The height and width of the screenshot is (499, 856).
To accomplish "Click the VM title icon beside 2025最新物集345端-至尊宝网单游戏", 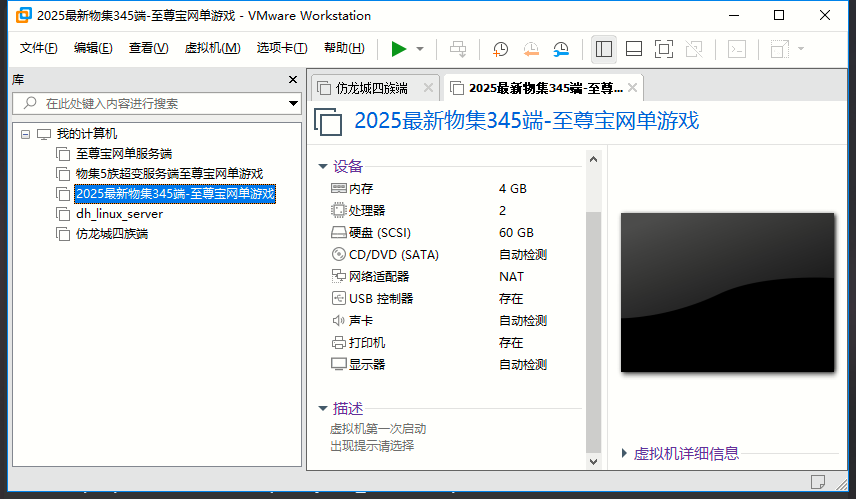I will pos(328,122).
